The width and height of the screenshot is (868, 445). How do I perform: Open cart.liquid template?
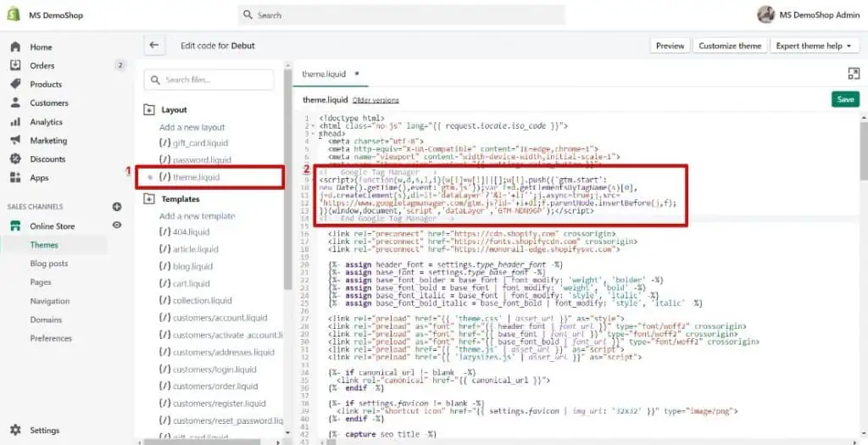point(184,283)
